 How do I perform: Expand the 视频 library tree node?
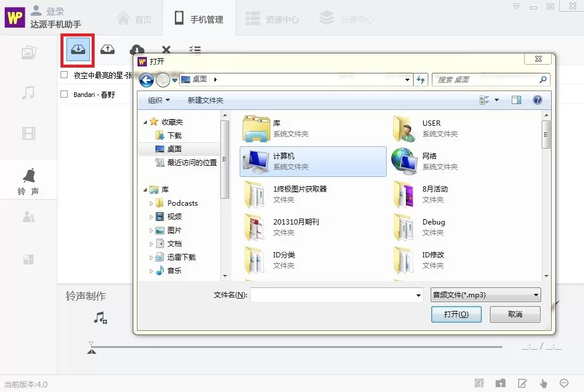151,217
